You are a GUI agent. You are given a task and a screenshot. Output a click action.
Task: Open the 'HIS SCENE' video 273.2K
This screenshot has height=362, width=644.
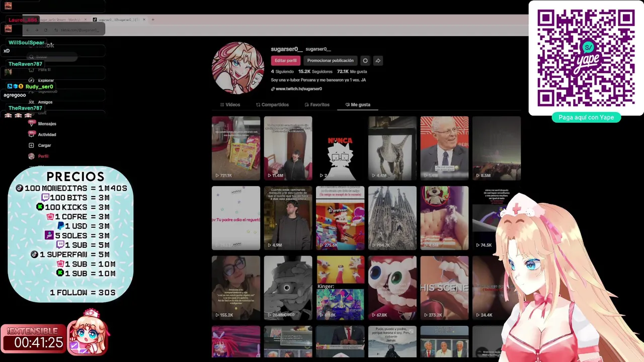[445, 288]
